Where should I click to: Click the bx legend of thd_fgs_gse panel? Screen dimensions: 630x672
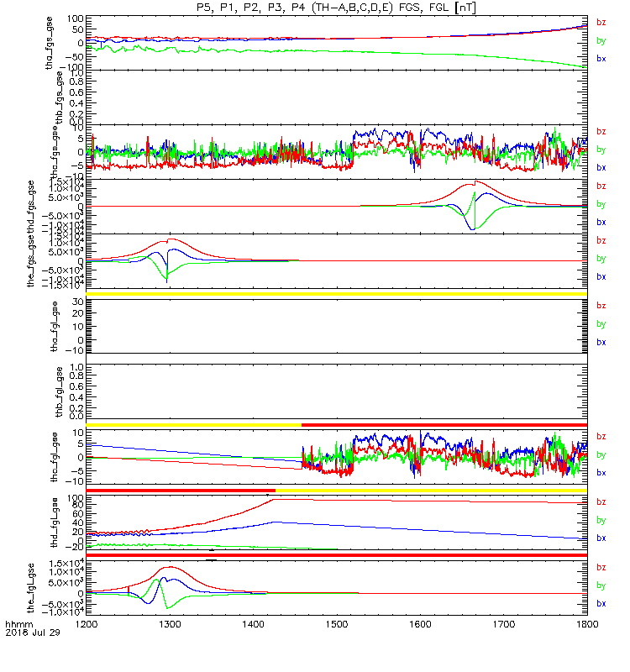601,223
